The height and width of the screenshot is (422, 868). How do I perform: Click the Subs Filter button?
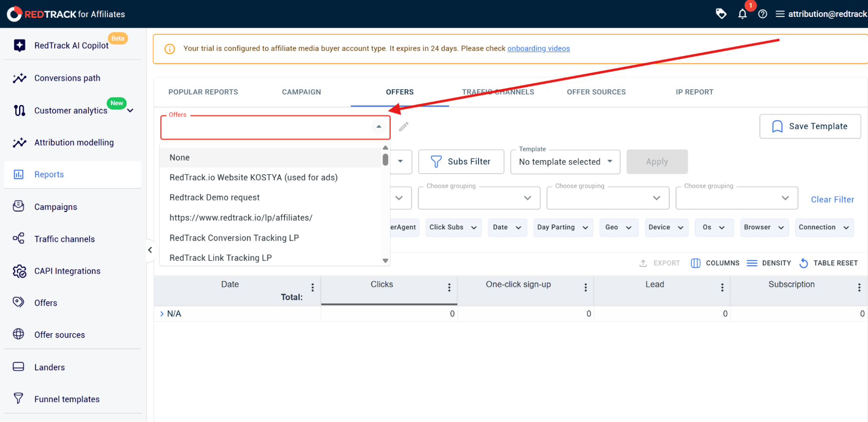point(461,162)
